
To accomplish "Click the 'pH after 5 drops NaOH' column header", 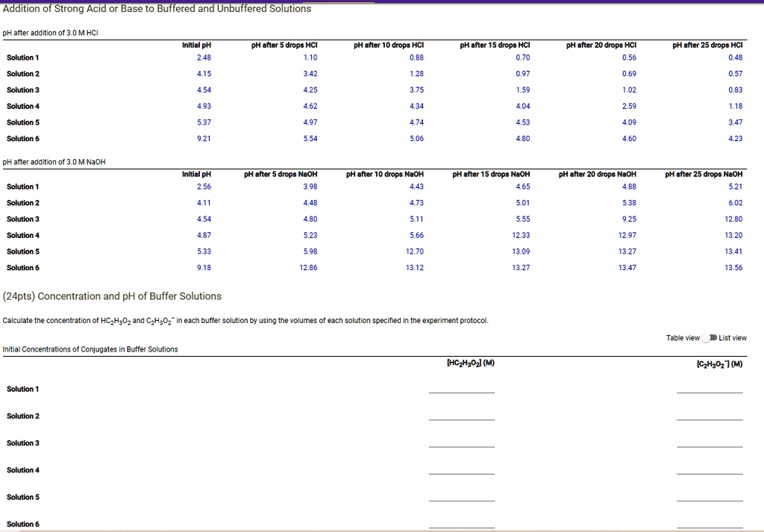I will [281, 174].
